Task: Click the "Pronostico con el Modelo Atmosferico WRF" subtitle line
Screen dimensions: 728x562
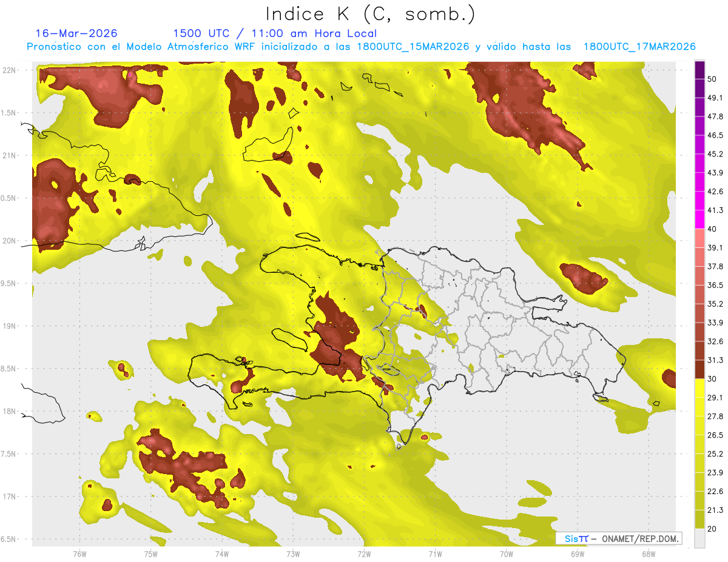Action: pos(361,47)
